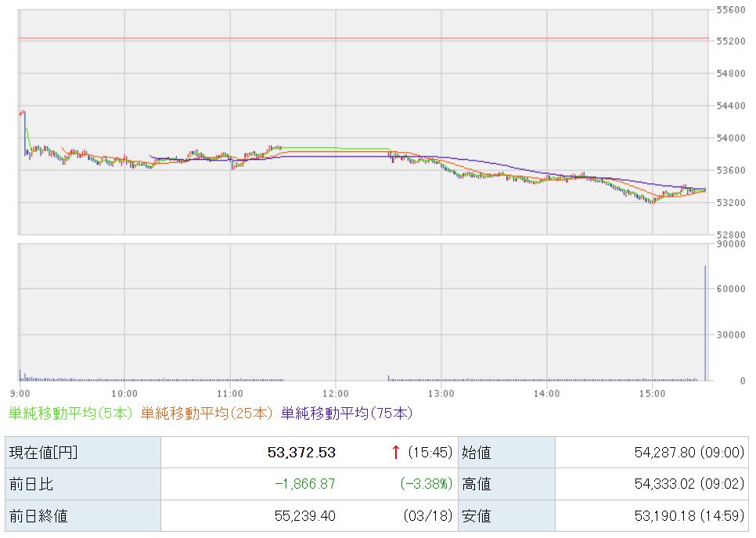Click the green (-3.38%) percentage change
Image resolution: width=756 pixels, height=538 pixels.
pos(426,484)
